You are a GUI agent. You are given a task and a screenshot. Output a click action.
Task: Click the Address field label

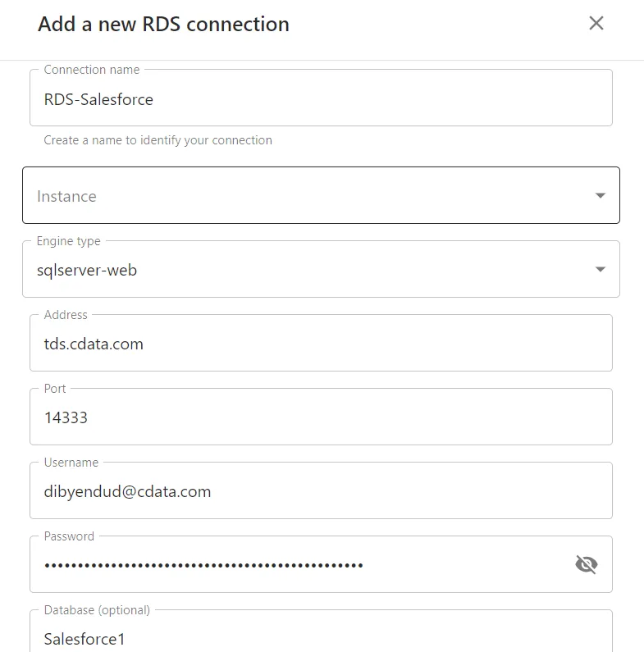(66, 315)
